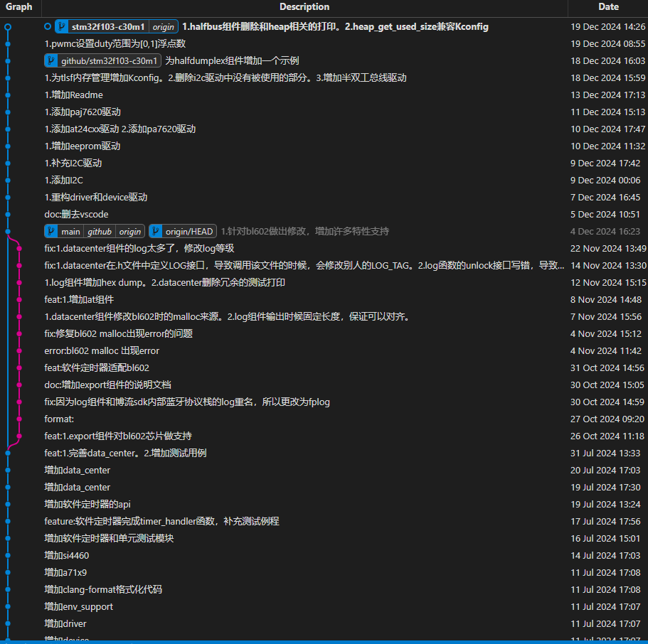The height and width of the screenshot is (644, 648).
Task: Click graph node for doc:删去vscode commit
Action: [x=8, y=215]
